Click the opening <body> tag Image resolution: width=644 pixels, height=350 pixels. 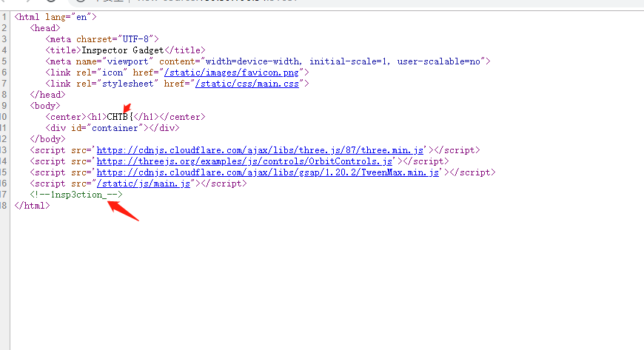tap(45, 106)
